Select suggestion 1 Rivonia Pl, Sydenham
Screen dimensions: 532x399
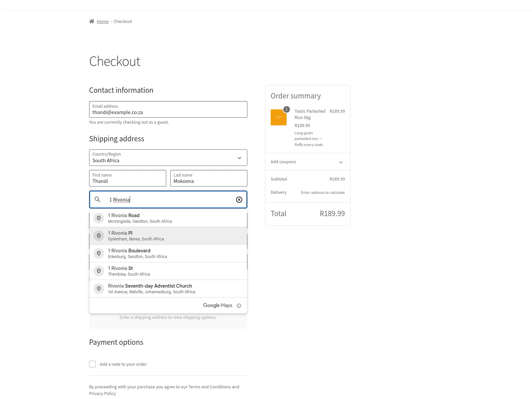click(168, 236)
